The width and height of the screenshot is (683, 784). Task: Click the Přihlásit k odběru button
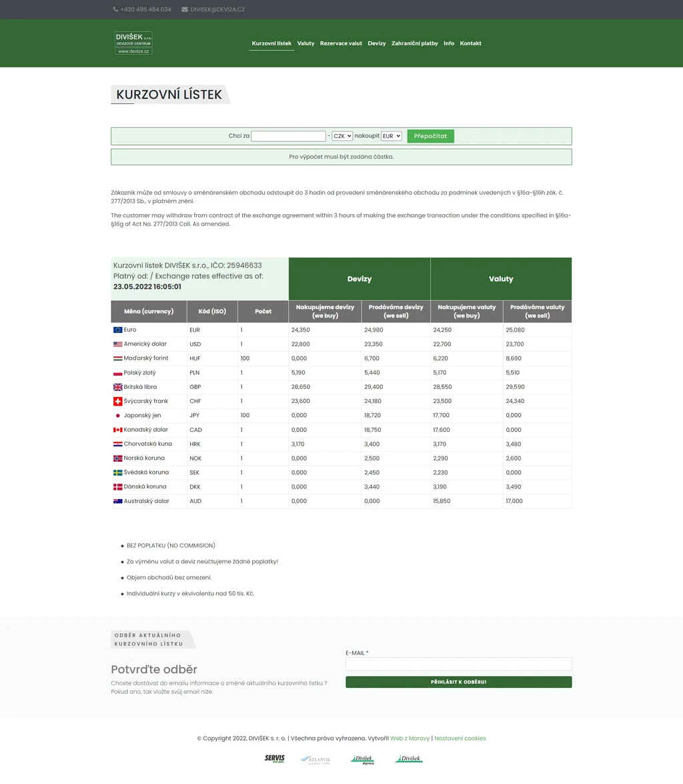[458, 682]
